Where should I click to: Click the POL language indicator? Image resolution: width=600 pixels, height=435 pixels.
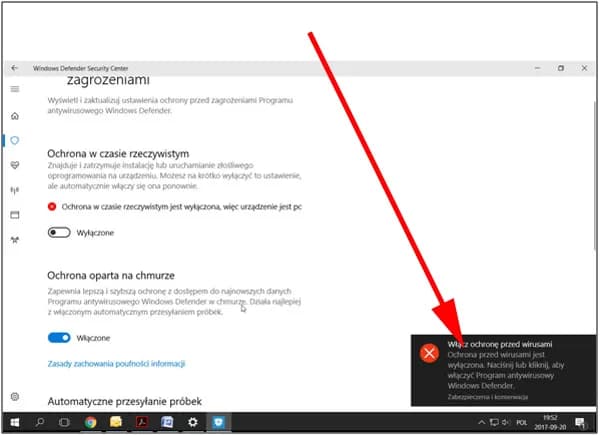pyautogui.click(x=521, y=422)
